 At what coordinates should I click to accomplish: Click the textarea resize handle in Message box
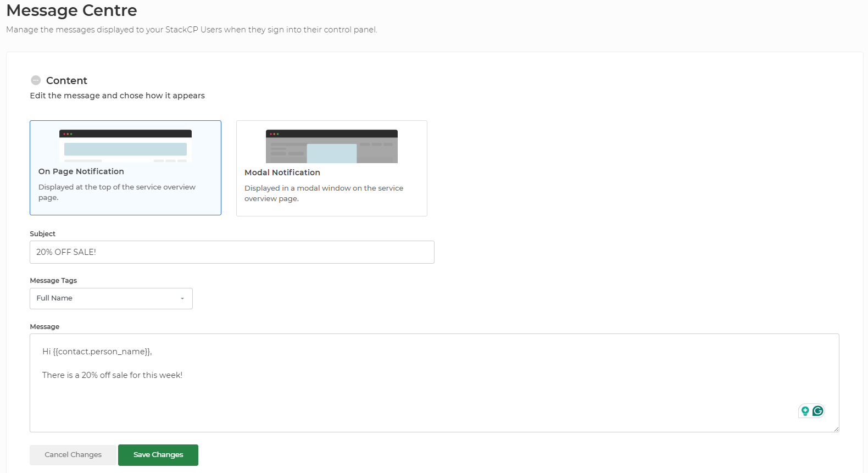pos(836,429)
